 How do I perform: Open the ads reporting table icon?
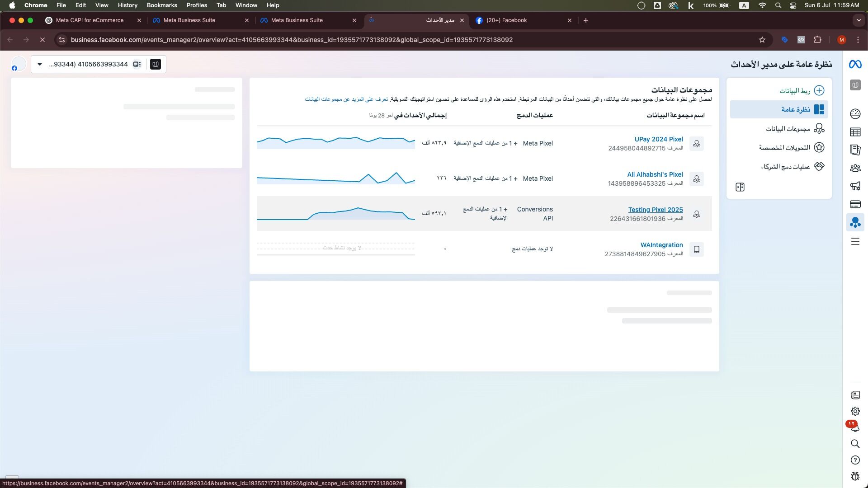pos(855,132)
